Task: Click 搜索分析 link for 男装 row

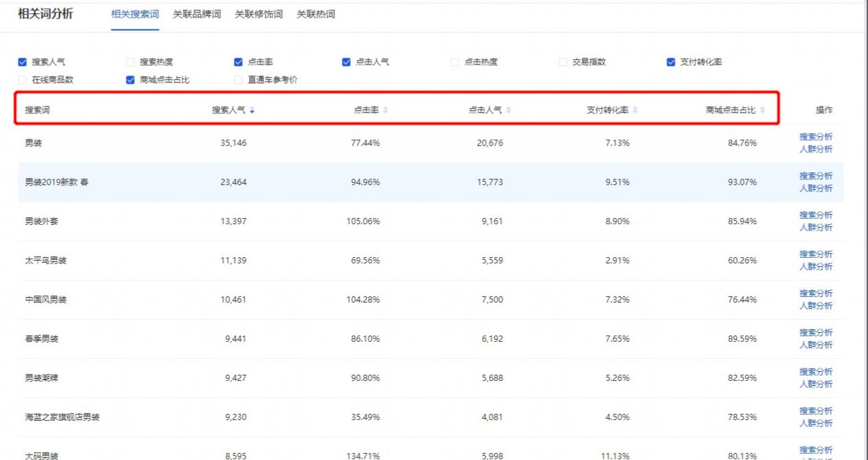Action: (x=816, y=136)
